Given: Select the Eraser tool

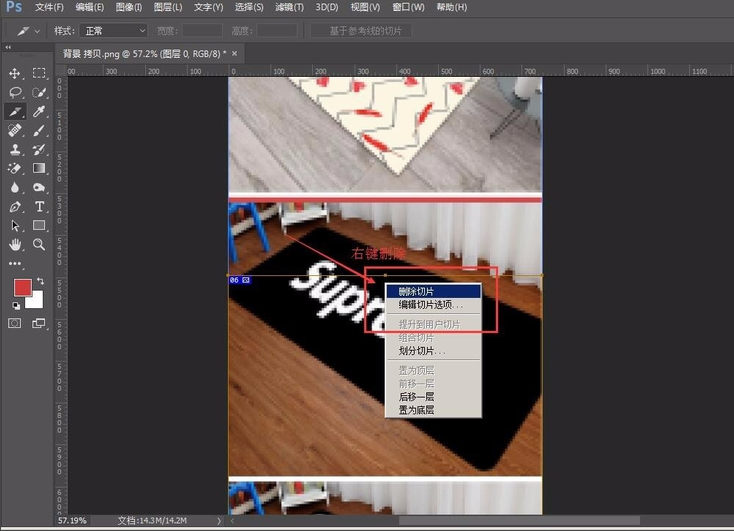Looking at the screenshot, I should click(x=15, y=169).
